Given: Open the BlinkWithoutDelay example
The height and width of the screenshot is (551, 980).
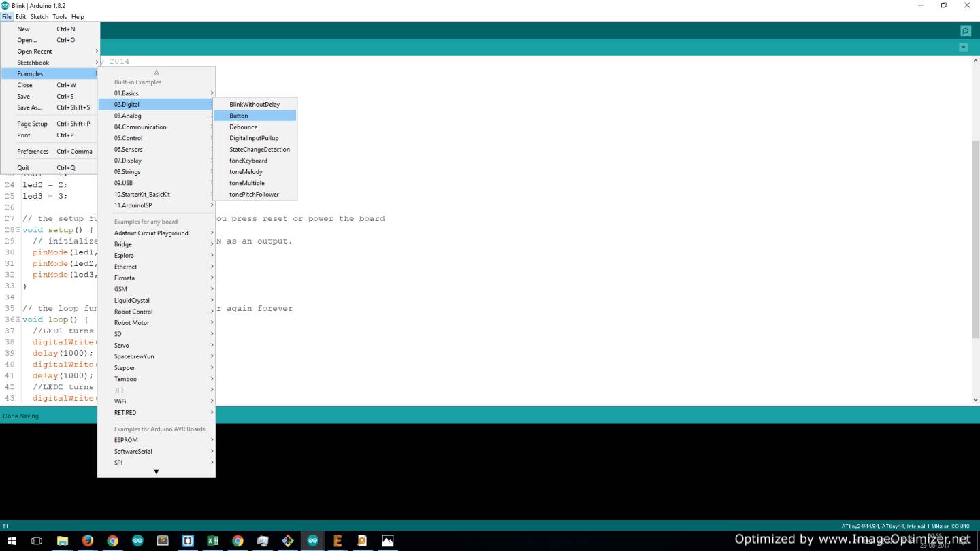Looking at the screenshot, I should [x=255, y=104].
